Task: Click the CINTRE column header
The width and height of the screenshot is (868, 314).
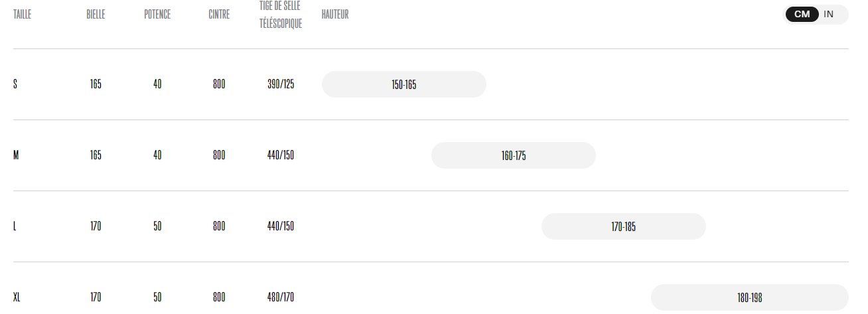Action: point(219,15)
